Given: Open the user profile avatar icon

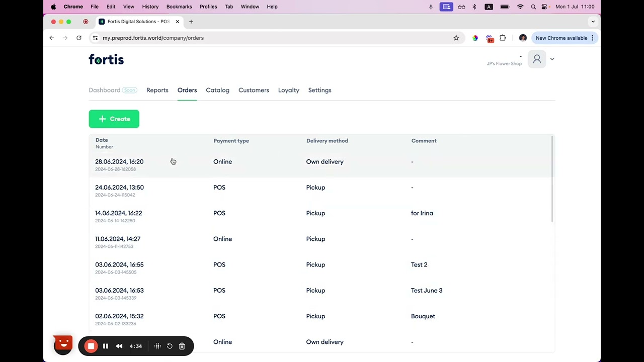Looking at the screenshot, I should [x=537, y=59].
